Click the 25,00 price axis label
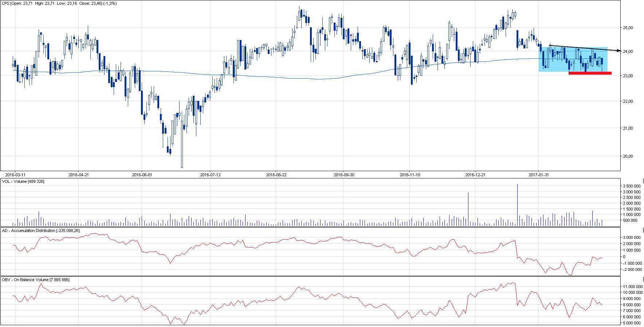Image resolution: width=644 pixels, height=327 pixels. [628, 28]
